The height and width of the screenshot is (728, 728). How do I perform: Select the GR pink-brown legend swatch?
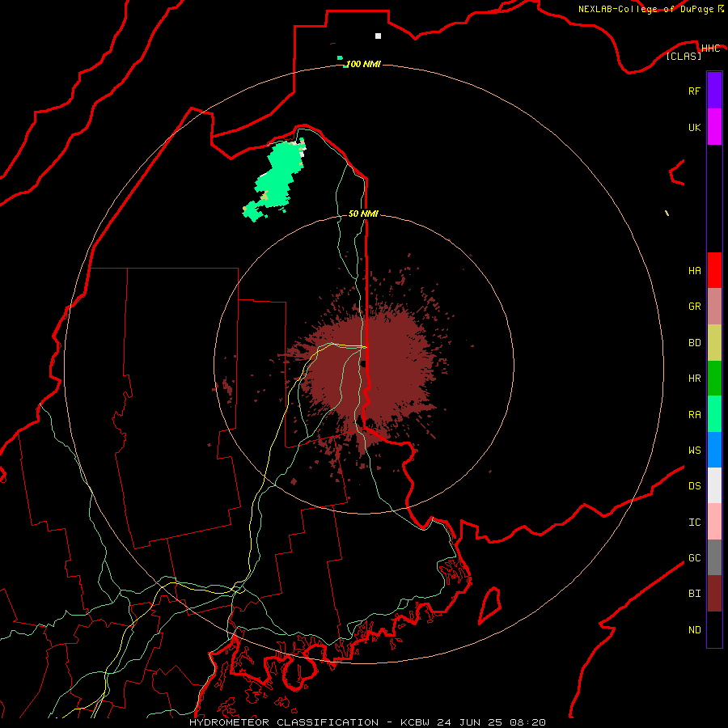tap(714, 307)
